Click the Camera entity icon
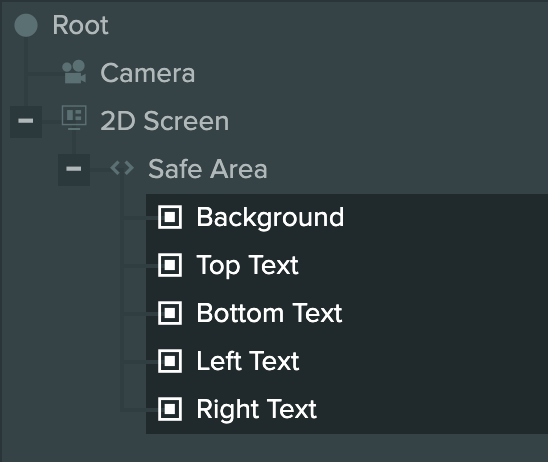The width and height of the screenshot is (548, 462). [74, 72]
